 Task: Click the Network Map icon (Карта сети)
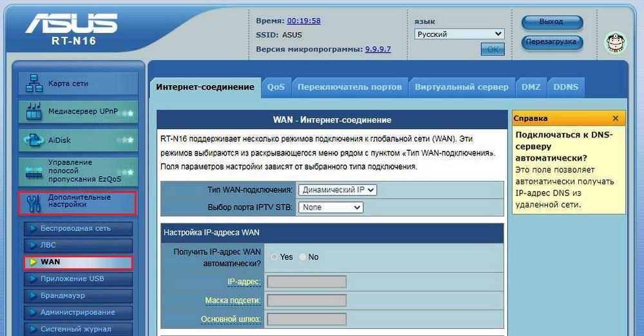(x=33, y=84)
